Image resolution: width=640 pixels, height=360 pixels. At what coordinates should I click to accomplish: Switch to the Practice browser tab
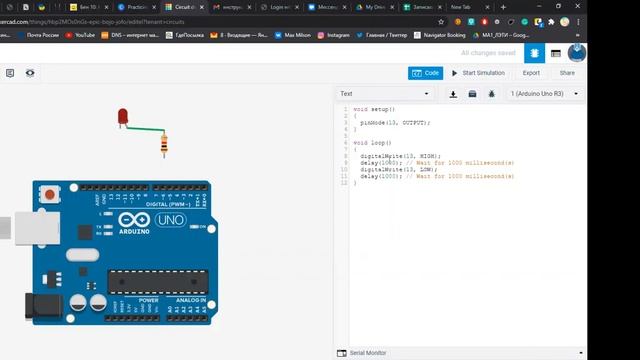[136, 7]
